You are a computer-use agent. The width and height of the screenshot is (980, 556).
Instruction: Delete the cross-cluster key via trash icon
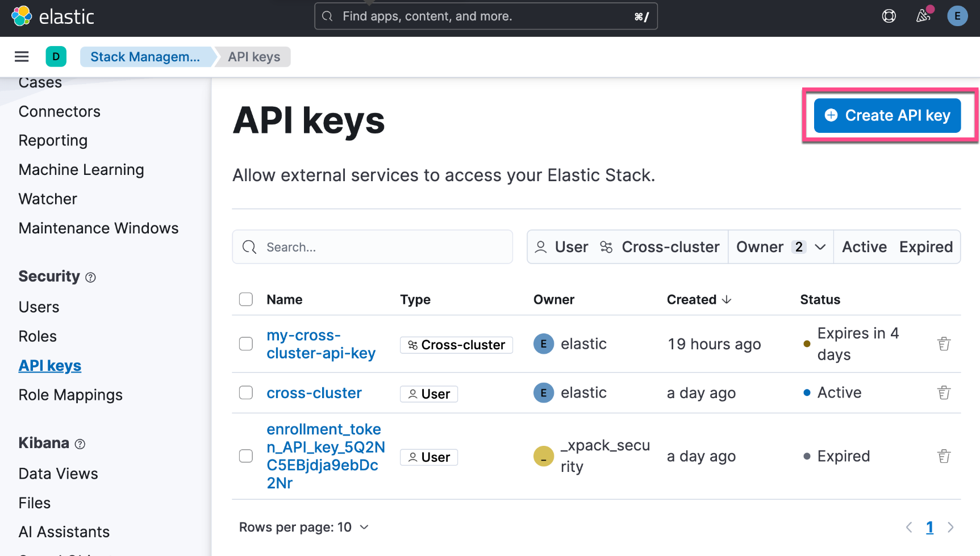[x=944, y=392]
